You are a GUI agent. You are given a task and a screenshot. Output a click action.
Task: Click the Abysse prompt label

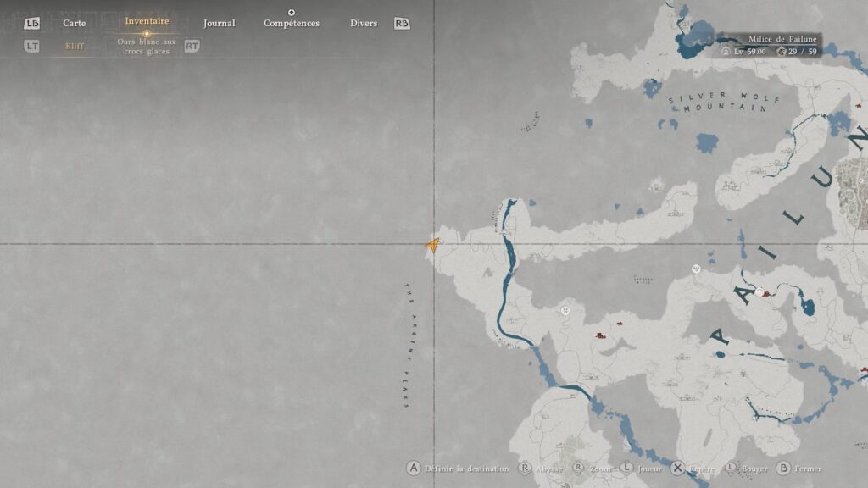click(549, 469)
